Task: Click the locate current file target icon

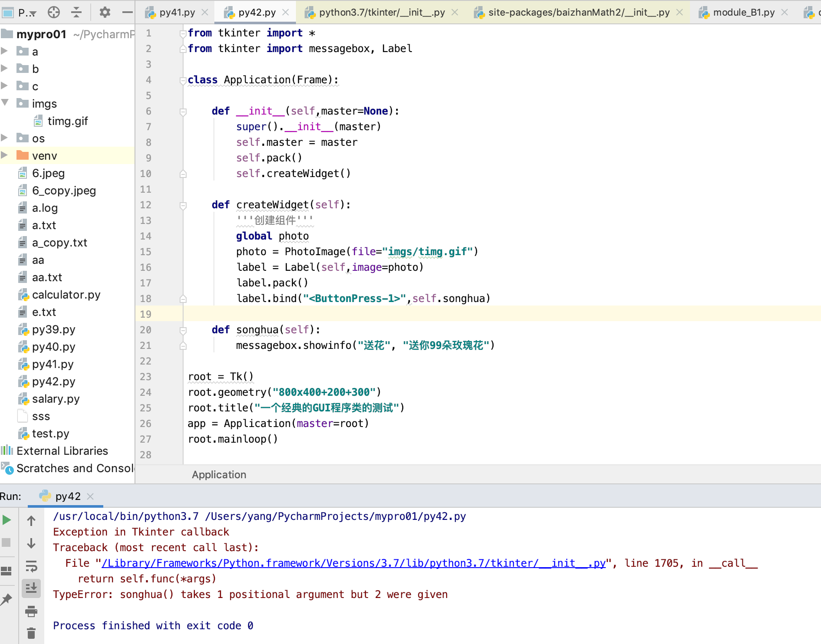Action: click(54, 12)
